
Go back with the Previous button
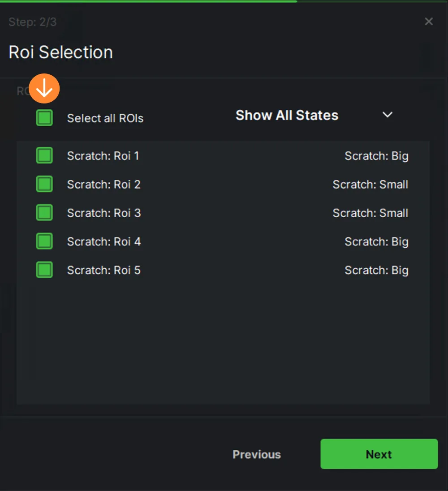pyautogui.click(x=257, y=454)
